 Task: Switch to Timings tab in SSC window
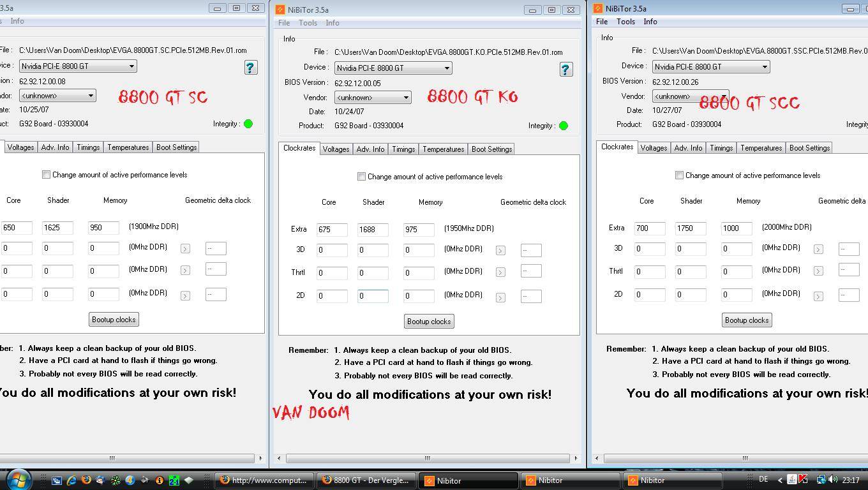click(721, 148)
